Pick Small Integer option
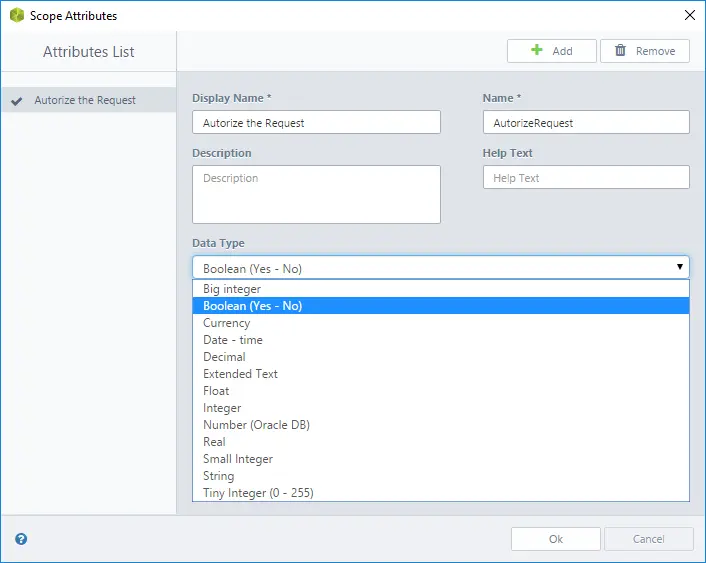706x563 pixels. pyautogui.click(x=441, y=459)
